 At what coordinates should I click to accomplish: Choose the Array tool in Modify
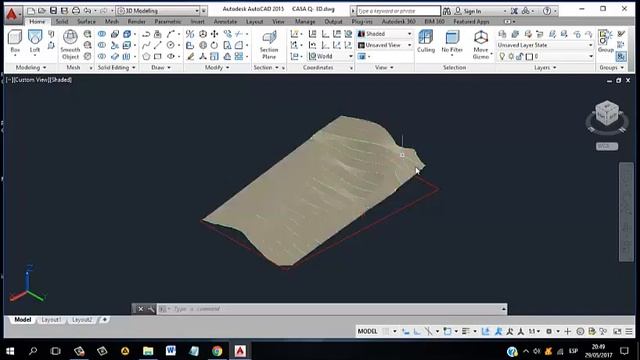[x=239, y=56]
